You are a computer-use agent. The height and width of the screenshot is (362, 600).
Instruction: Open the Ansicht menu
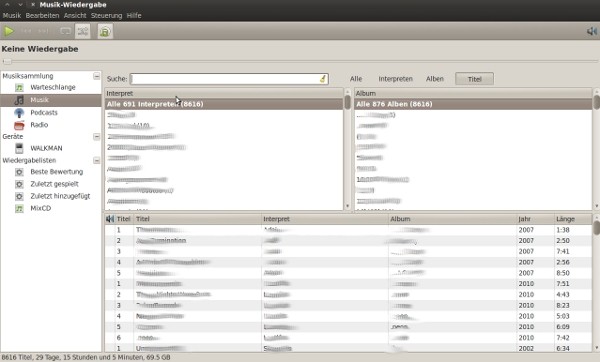coord(75,16)
